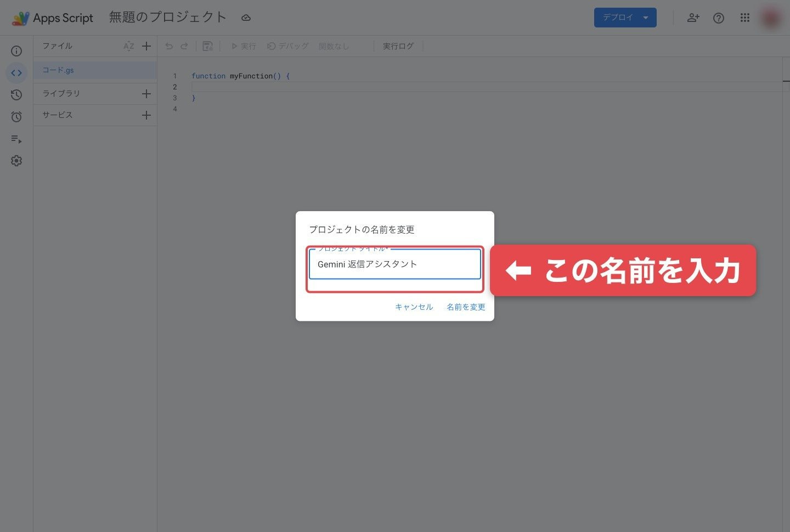The width and height of the screenshot is (790, 532).
Task: Click キャンセル in the rename dialog
Action: pyautogui.click(x=414, y=307)
